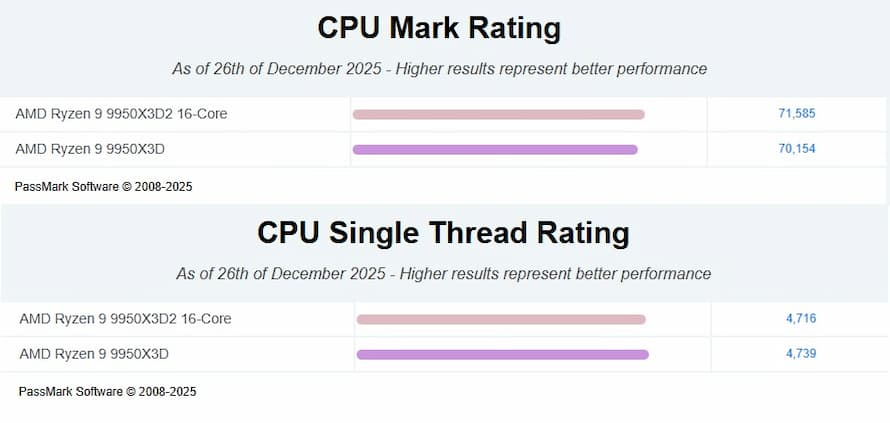
Task: Click PassMark Software copyright below Single Thread chart
Action: coord(108,391)
